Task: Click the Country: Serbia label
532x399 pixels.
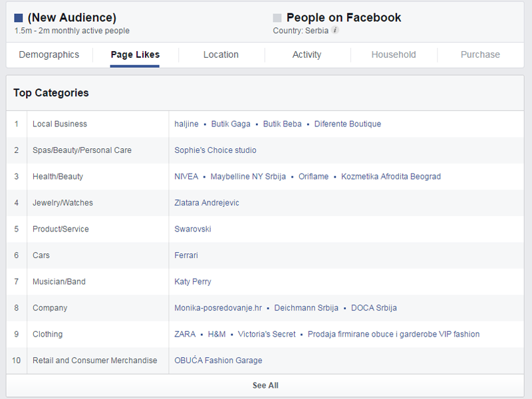Action: pos(301,31)
